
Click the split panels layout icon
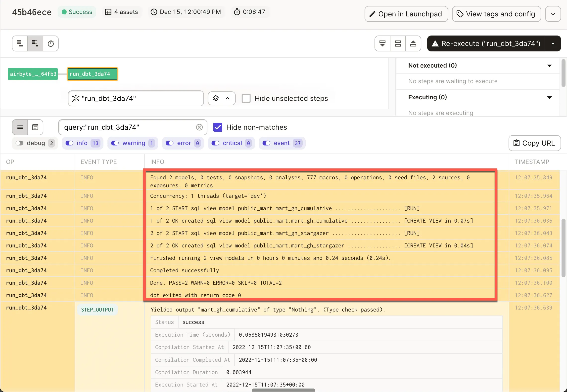398,43
